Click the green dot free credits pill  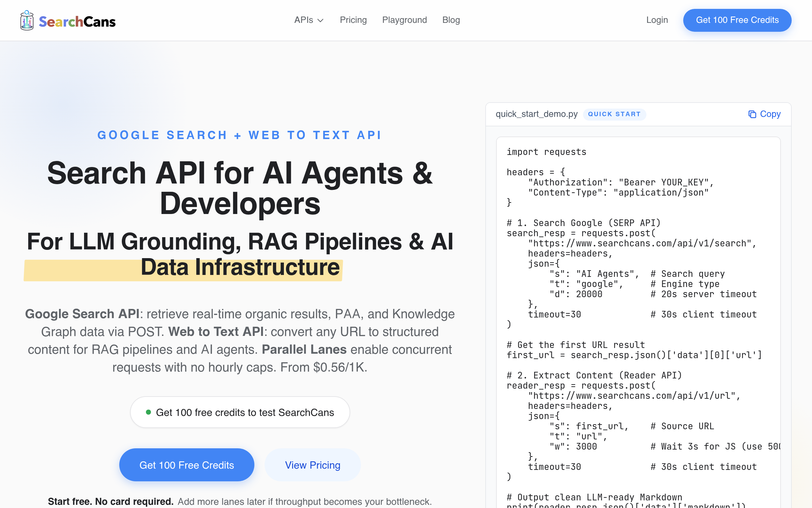240,412
